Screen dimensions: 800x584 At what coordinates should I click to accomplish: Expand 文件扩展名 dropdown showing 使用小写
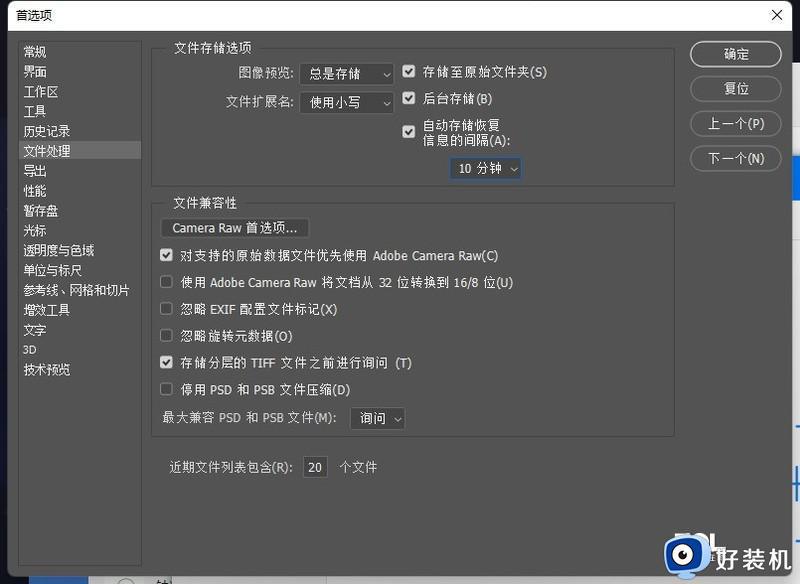click(346, 102)
